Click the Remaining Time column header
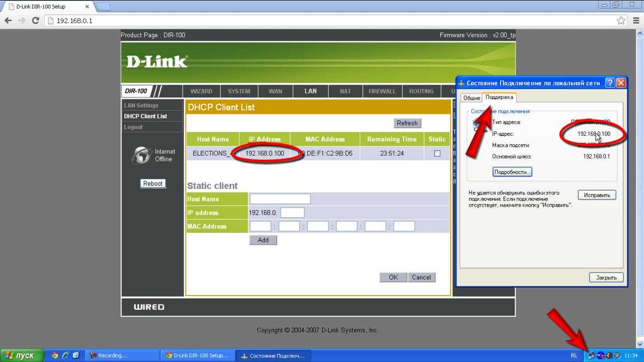 (392, 139)
